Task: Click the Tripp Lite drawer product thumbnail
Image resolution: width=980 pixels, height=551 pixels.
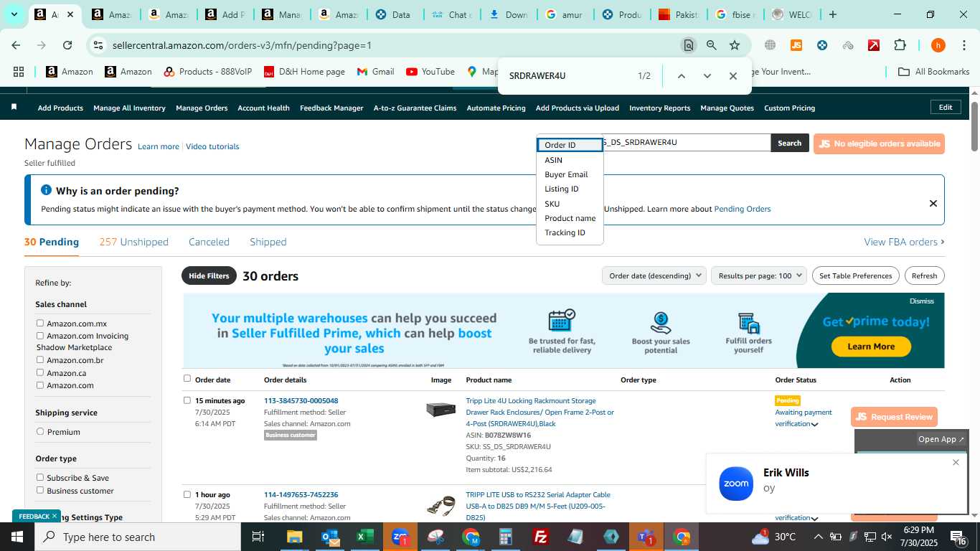Action: point(440,410)
